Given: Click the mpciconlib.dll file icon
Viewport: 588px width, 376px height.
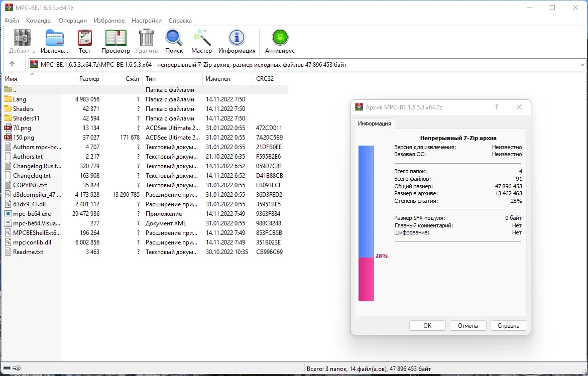Looking at the screenshot, I should (x=8, y=242).
